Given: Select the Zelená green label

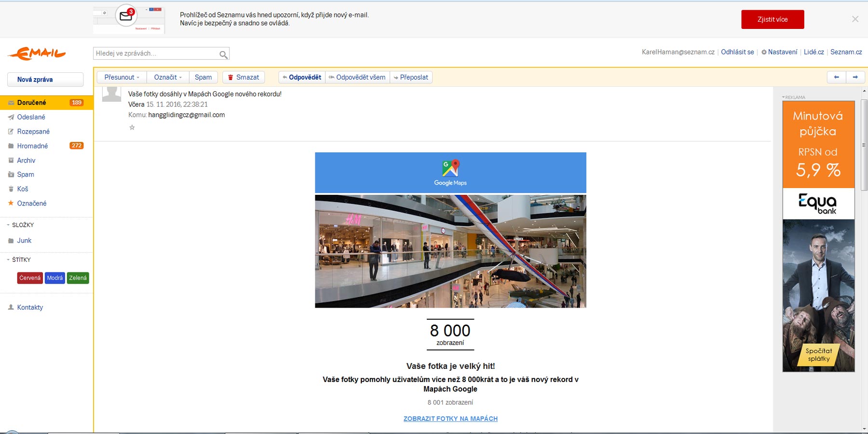Looking at the screenshot, I should pos(78,278).
